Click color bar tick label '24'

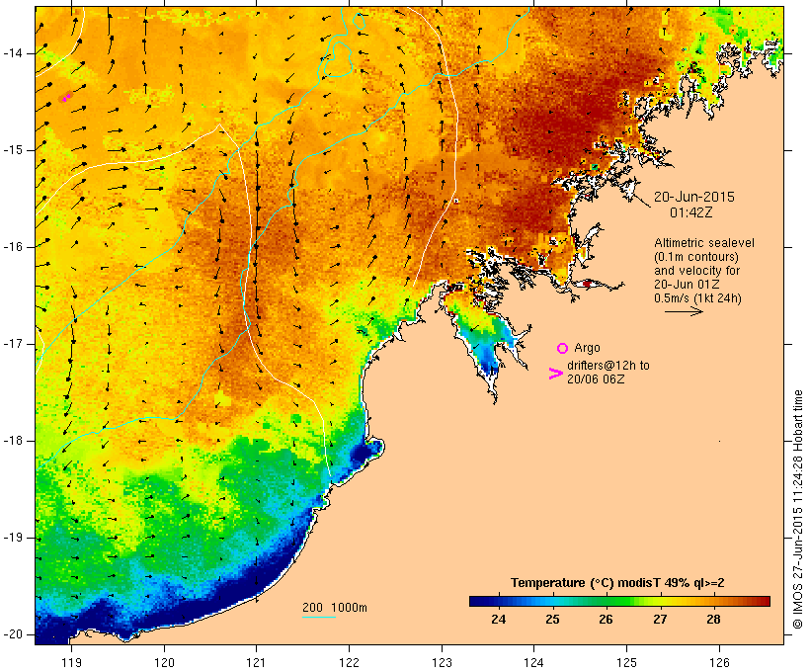coord(498,619)
